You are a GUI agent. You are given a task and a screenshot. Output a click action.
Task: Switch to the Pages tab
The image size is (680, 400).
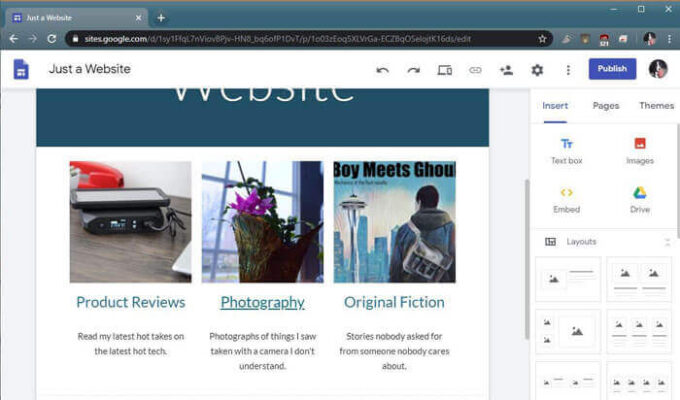click(606, 106)
